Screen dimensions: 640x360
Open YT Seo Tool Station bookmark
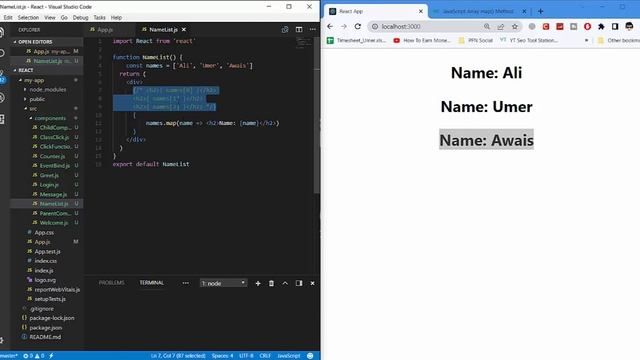tap(529, 40)
